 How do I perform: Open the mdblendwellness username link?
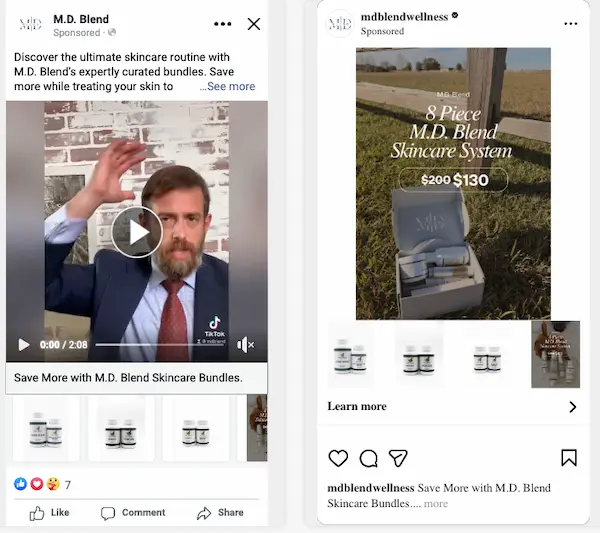[x=404, y=17]
